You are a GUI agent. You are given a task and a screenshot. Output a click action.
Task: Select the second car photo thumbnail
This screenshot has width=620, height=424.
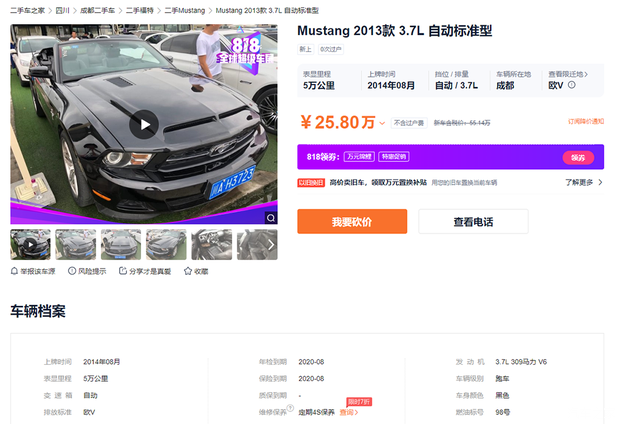tap(76, 244)
